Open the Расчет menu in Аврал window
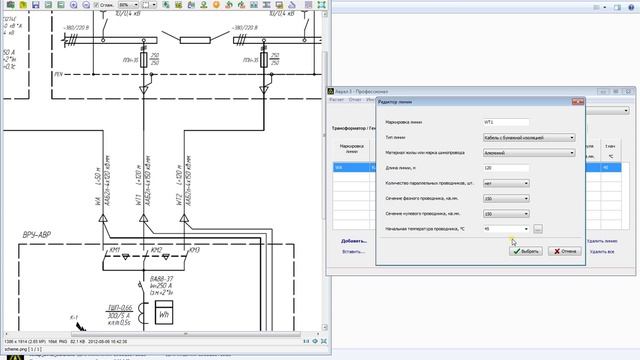 pyautogui.click(x=337, y=100)
